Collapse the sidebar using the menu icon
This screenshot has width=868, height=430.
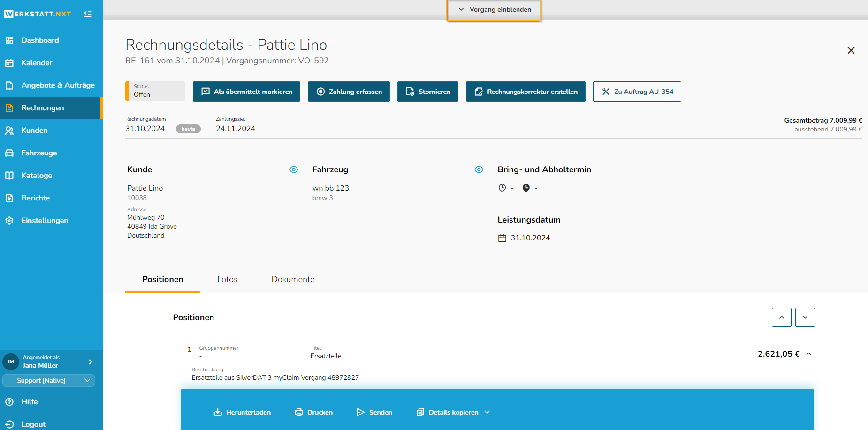coord(88,14)
